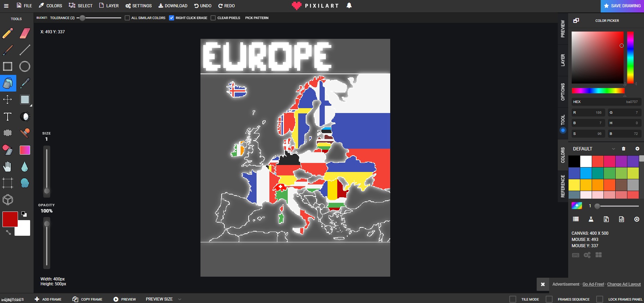Select the Color replace tool
644x303 pixels.
(x=8, y=150)
